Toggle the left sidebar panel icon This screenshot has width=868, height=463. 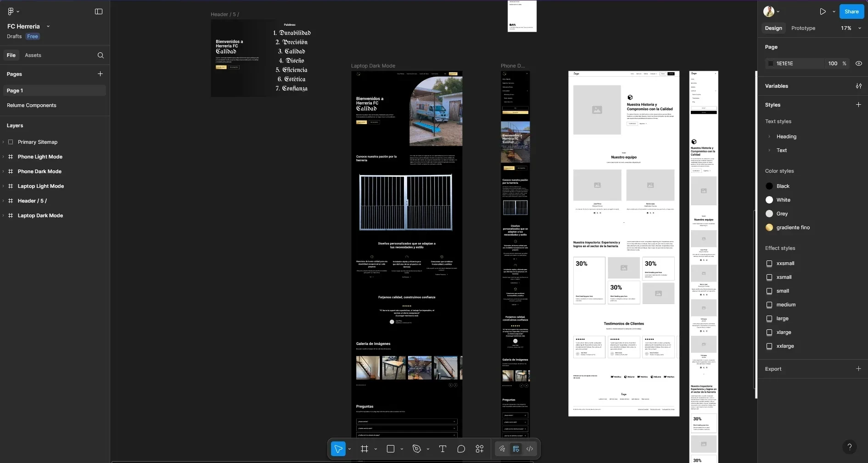[99, 11]
